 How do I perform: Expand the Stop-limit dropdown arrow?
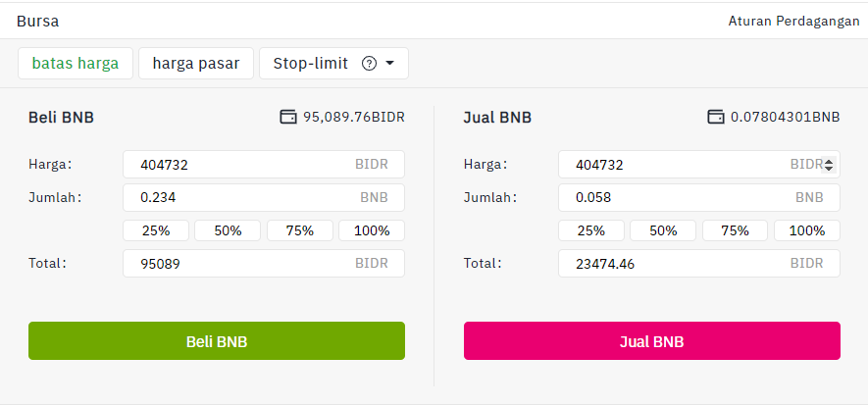(389, 64)
